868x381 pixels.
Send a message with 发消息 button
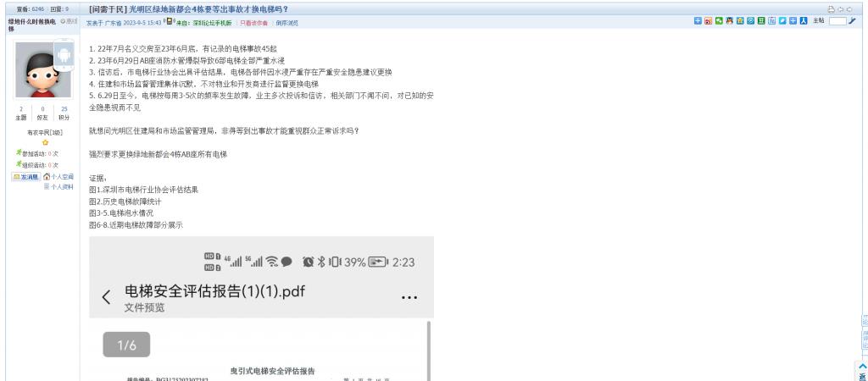(26, 177)
